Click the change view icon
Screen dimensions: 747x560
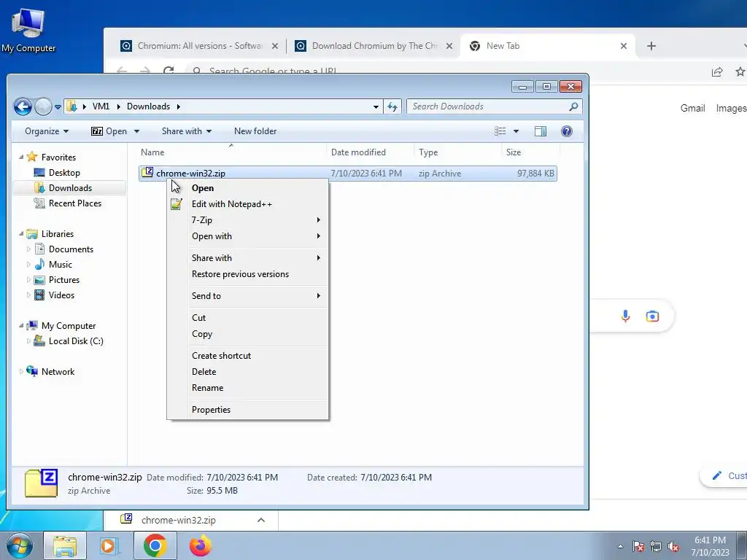coord(500,131)
